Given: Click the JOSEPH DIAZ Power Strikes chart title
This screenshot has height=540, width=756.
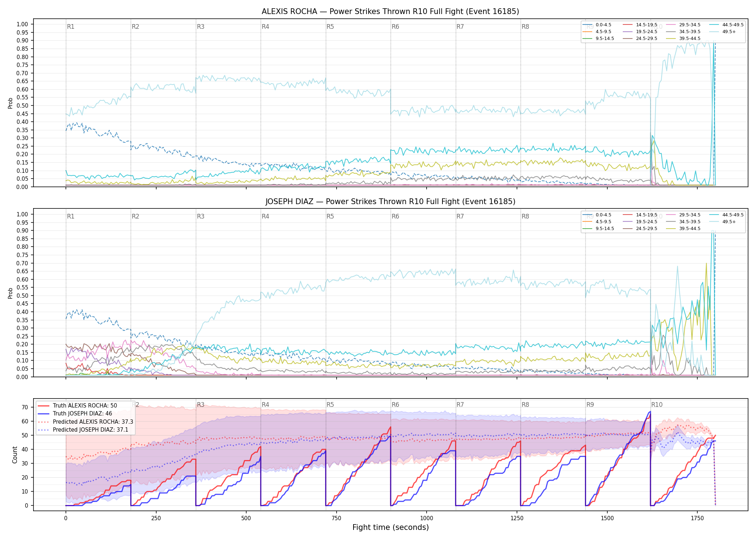Looking at the screenshot, I should coord(390,202).
